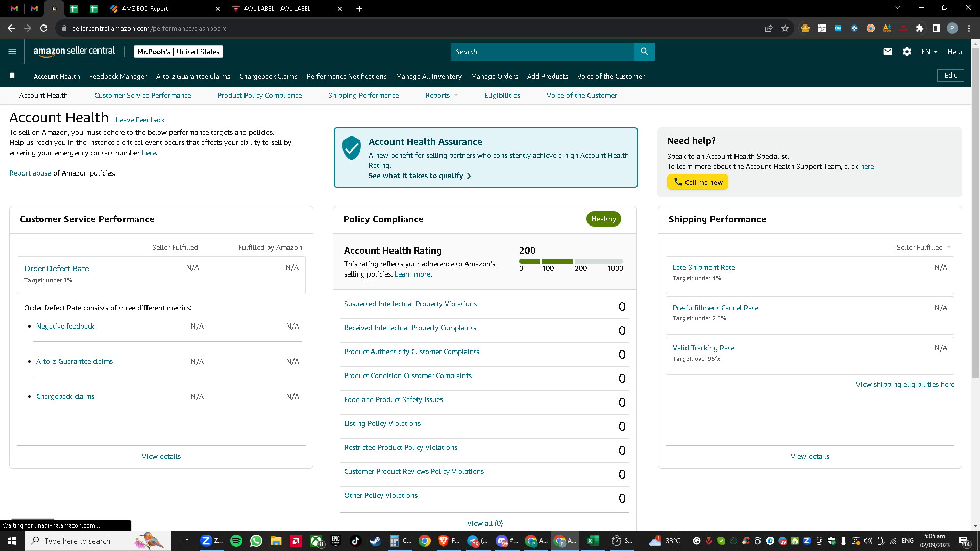Open WhatsApp from the taskbar
Viewport: 980px width, 551px height.
click(256, 541)
